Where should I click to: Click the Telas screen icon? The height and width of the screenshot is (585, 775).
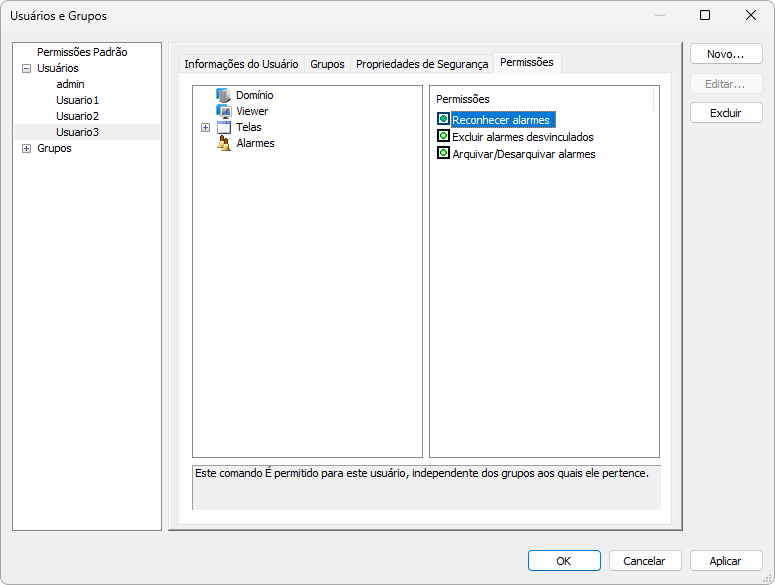coord(224,127)
